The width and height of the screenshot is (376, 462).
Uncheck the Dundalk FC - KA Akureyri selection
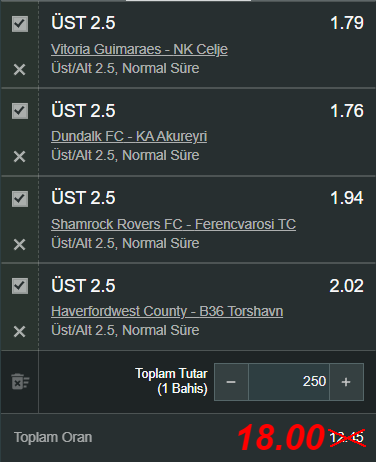[x=20, y=111]
